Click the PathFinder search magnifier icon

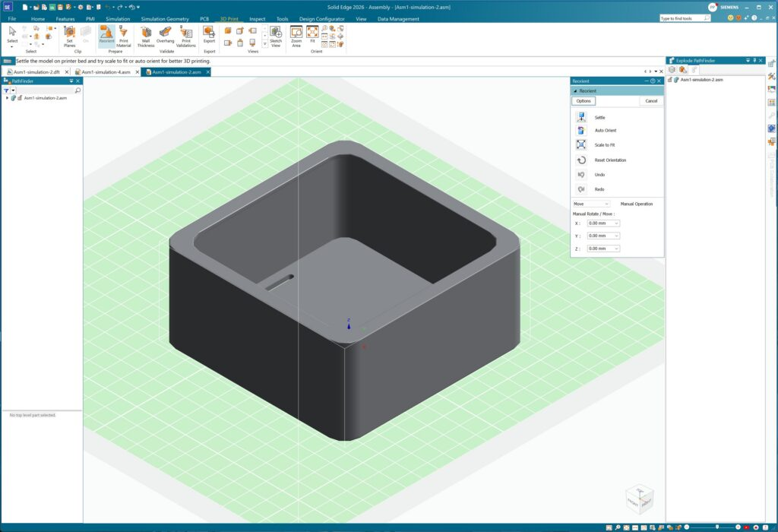tap(77, 90)
